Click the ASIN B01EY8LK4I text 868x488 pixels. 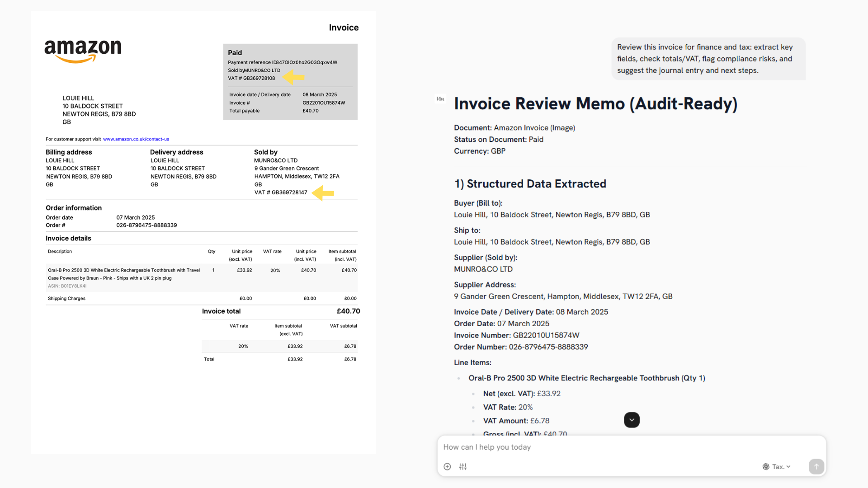[x=67, y=286]
